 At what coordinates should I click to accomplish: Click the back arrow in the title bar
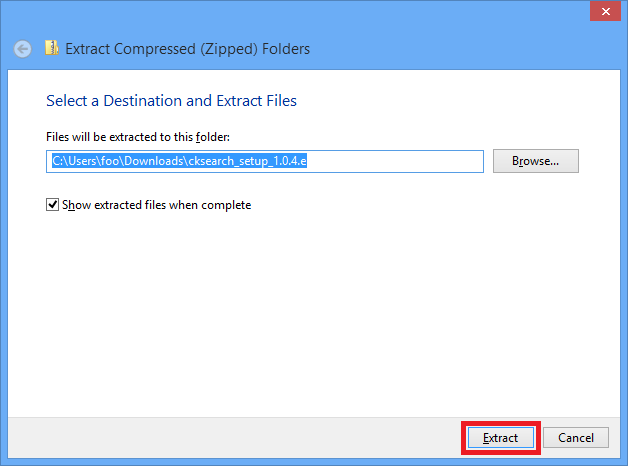22,49
